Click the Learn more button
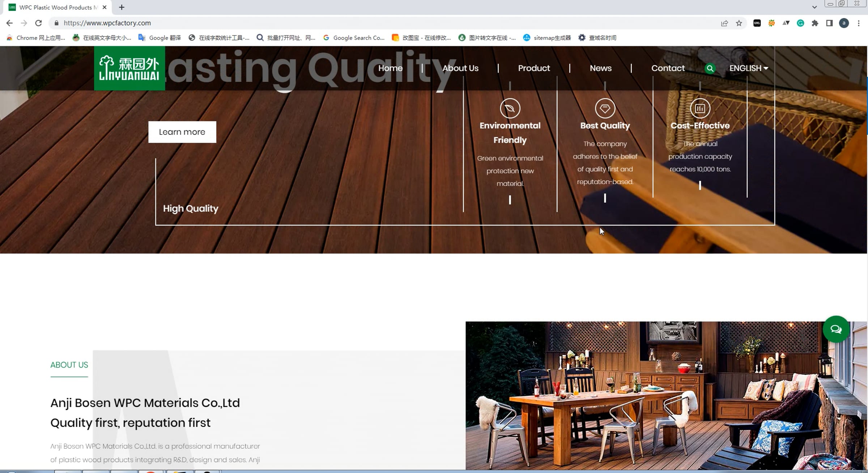 point(182,132)
